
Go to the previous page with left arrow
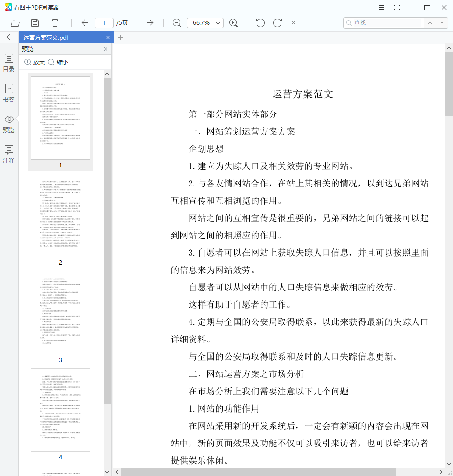[85, 23]
